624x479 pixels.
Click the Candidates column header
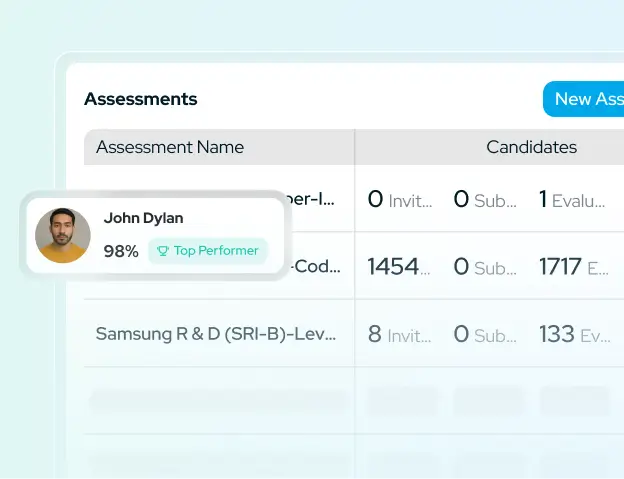[x=531, y=147]
